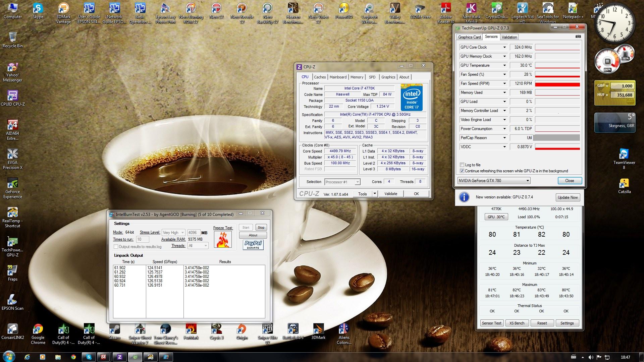
Task: Toggle Output results to results.log checkbox
Action: pos(116,247)
